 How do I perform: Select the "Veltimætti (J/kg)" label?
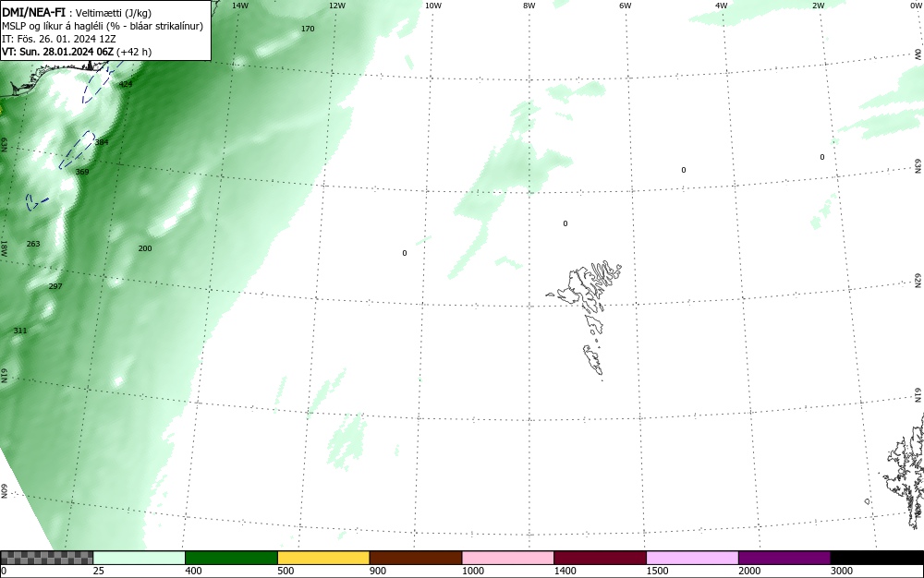(x=113, y=13)
